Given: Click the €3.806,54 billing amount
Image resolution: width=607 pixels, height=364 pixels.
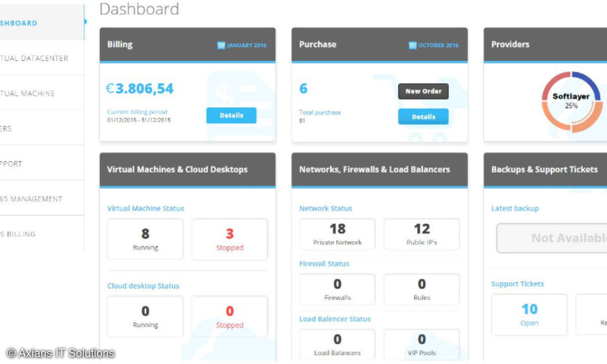Looking at the screenshot, I should point(140,89).
